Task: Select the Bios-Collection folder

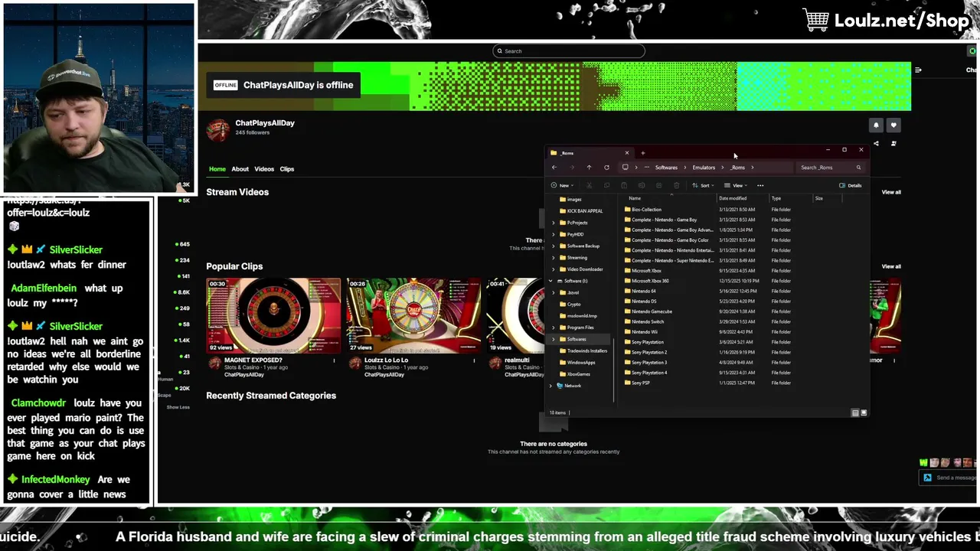Action: click(643, 210)
